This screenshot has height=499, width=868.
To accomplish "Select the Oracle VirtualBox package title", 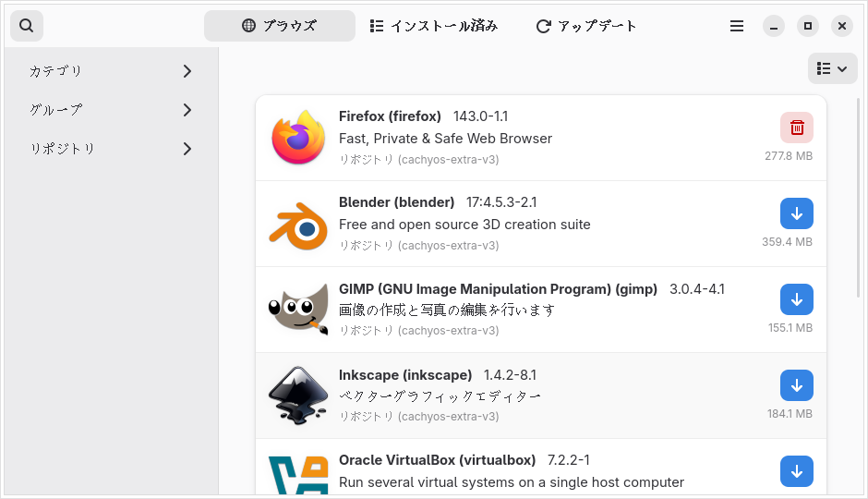I will tap(437, 460).
